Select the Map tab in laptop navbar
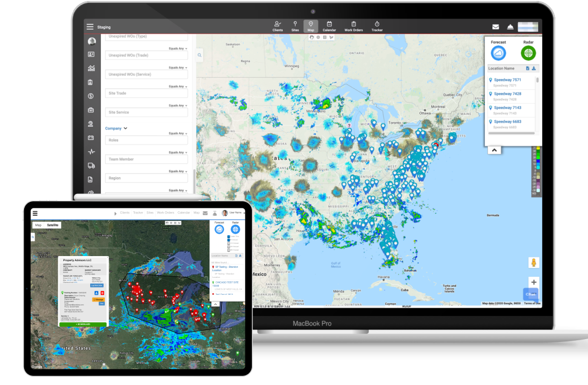Viewport: 588px width, 385px height. (310, 26)
